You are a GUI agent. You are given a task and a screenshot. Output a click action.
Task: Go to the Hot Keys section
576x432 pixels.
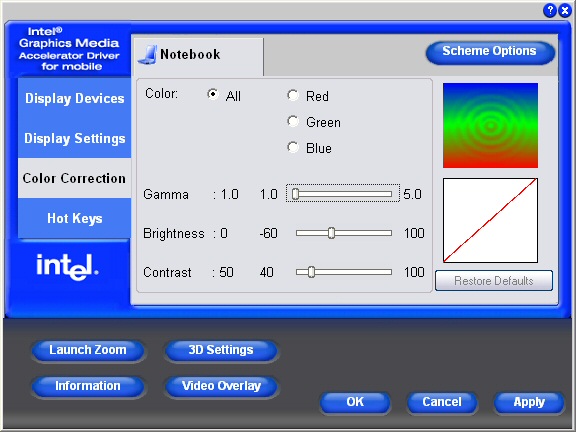(x=75, y=218)
